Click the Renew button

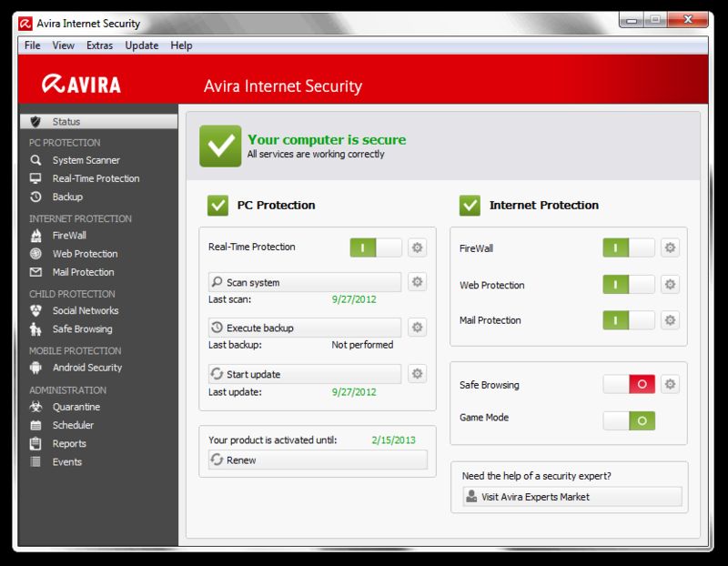[318, 460]
